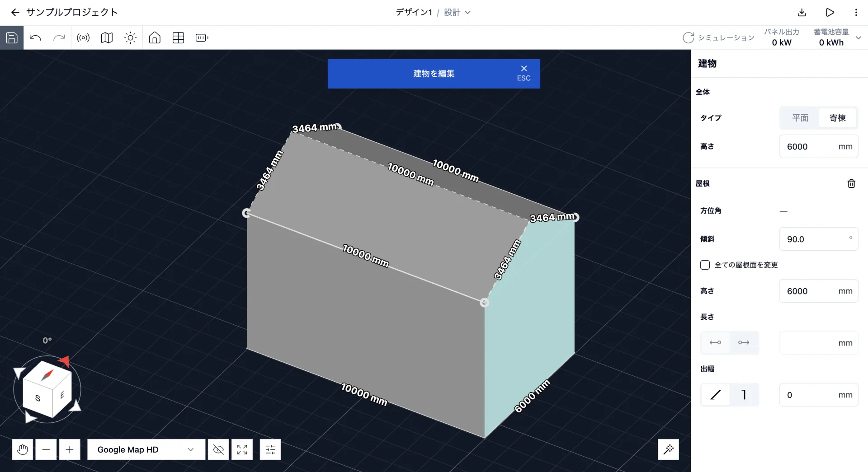Toggle map visibility with crossed eye icon

tap(218, 449)
